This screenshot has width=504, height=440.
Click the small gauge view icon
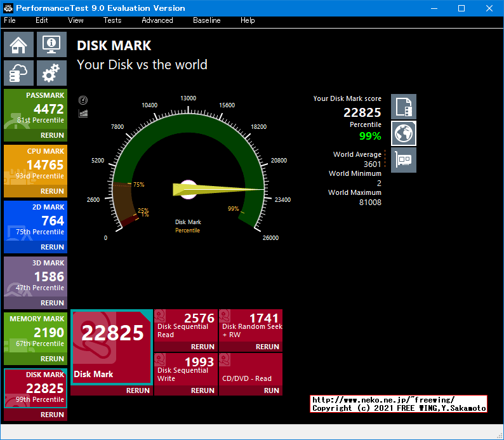click(83, 100)
